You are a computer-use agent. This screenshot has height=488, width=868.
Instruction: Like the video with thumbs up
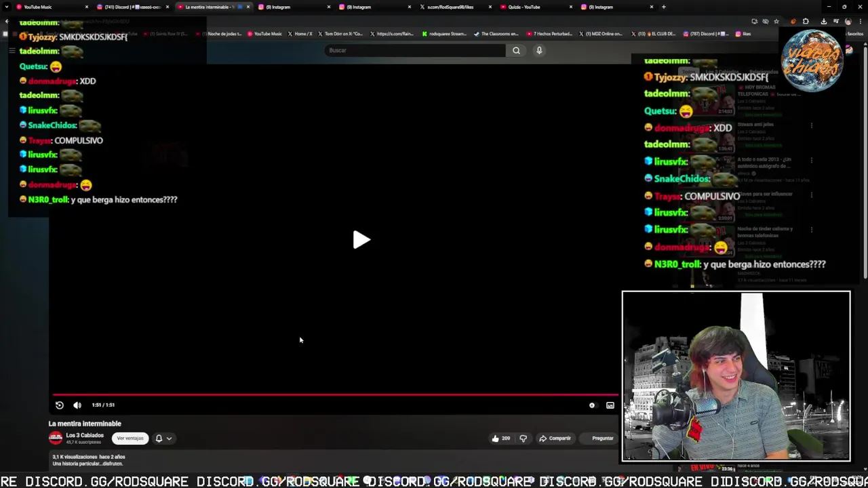[x=501, y=439]
